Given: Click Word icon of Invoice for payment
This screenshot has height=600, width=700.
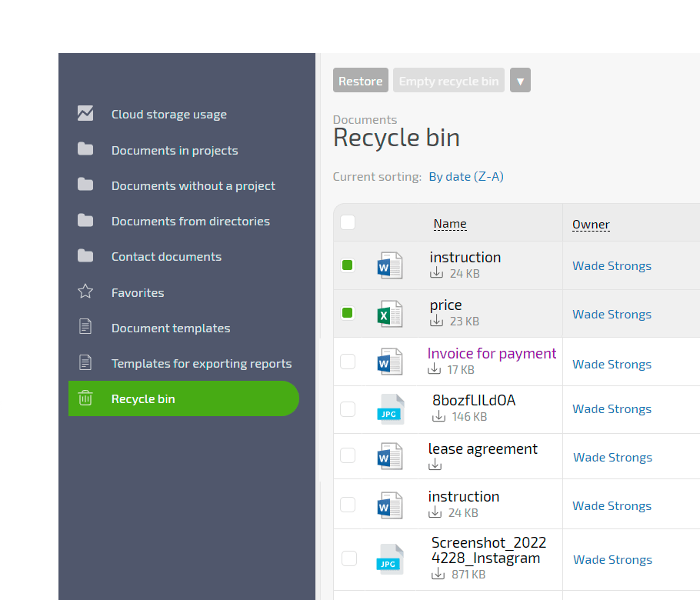Looking at the screenshot, I should pos(390,362).
